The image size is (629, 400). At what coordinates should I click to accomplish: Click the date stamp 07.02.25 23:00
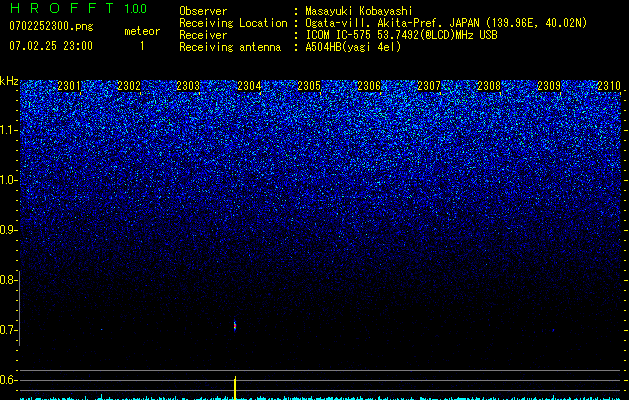click(51, 46)
